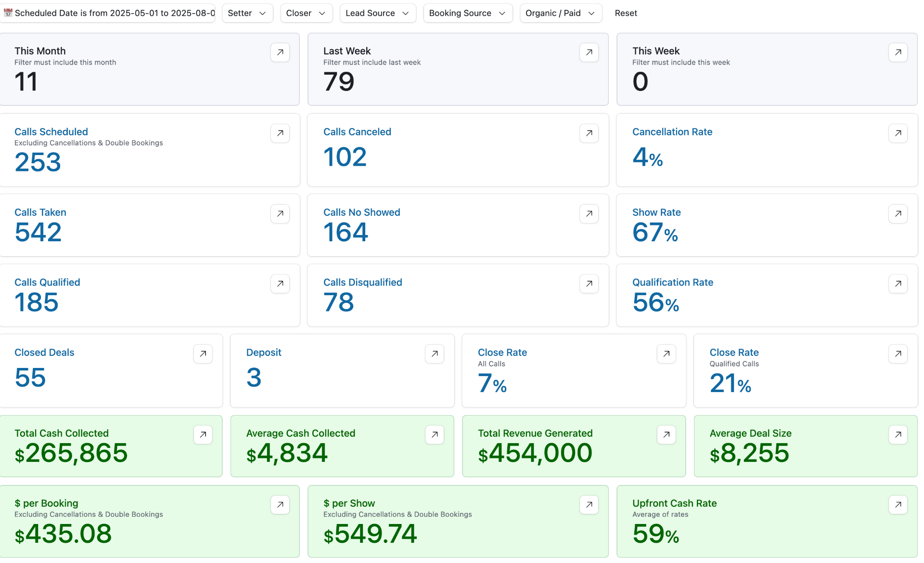Click the Calls Scheduled title

point(51,132)
